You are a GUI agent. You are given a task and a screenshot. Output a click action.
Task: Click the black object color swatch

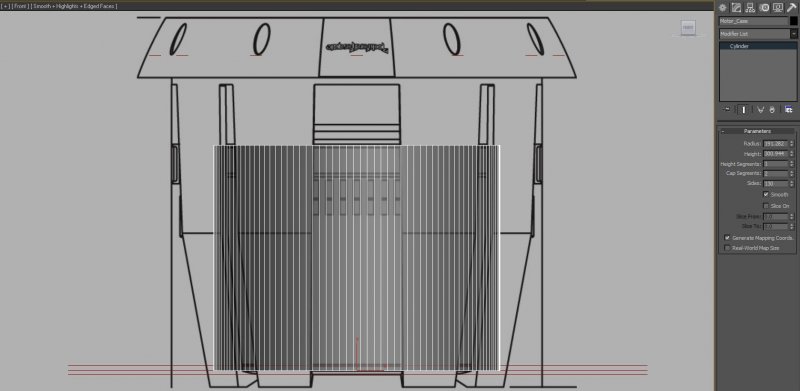[793, 21]
